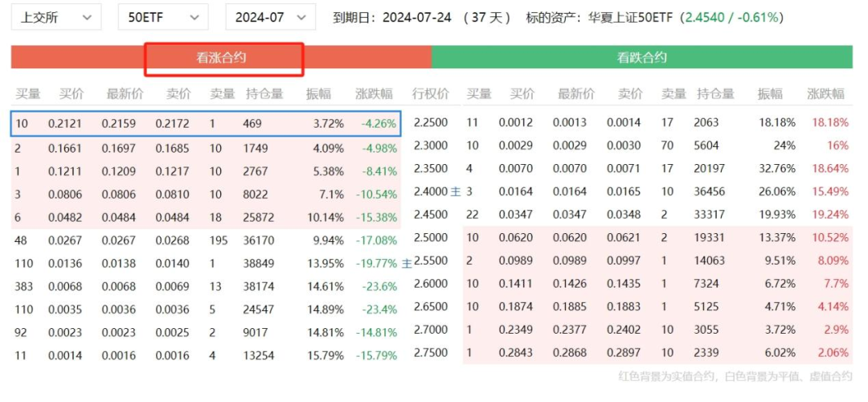
Task: Open the 上交所 exchange dropdown
Action: (56, 17)
